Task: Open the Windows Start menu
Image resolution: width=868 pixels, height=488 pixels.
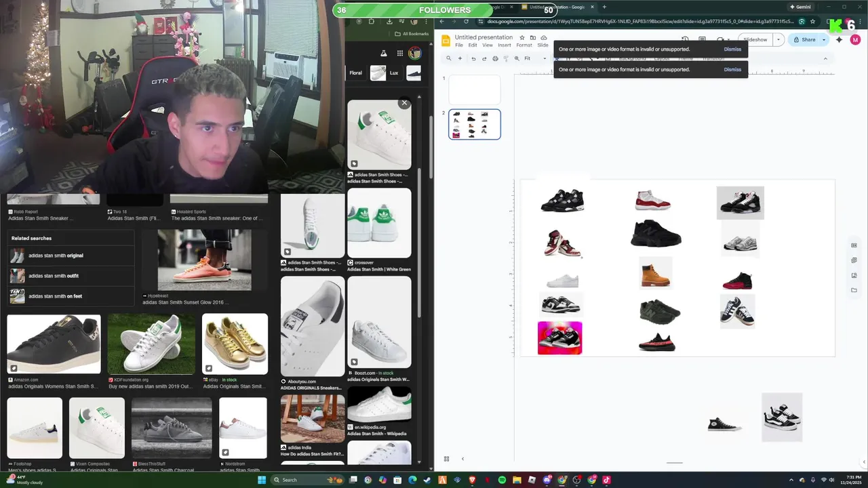Action: (262, 480)
